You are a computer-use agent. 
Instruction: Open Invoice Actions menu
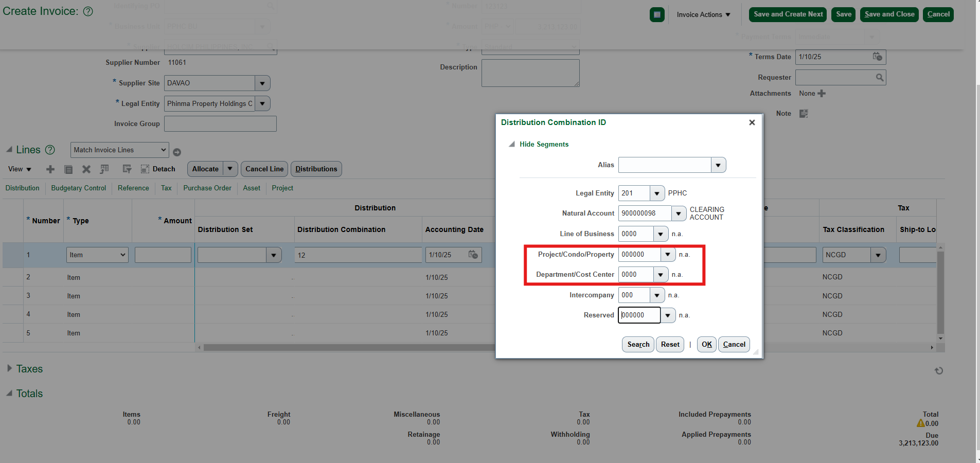click(703, 14)
